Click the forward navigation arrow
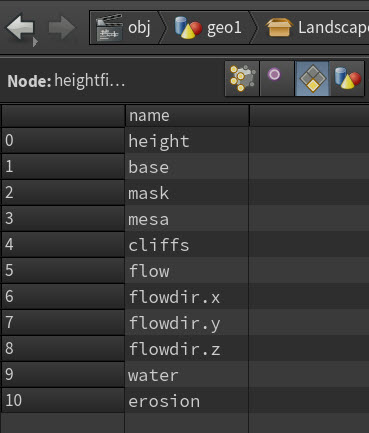The height and width of the screenshot is (433, 369). tap(62, 27)
